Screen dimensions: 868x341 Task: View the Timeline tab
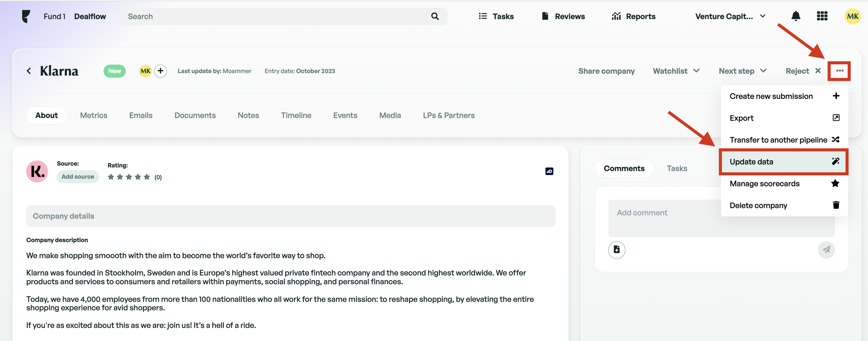pos(296,115)
